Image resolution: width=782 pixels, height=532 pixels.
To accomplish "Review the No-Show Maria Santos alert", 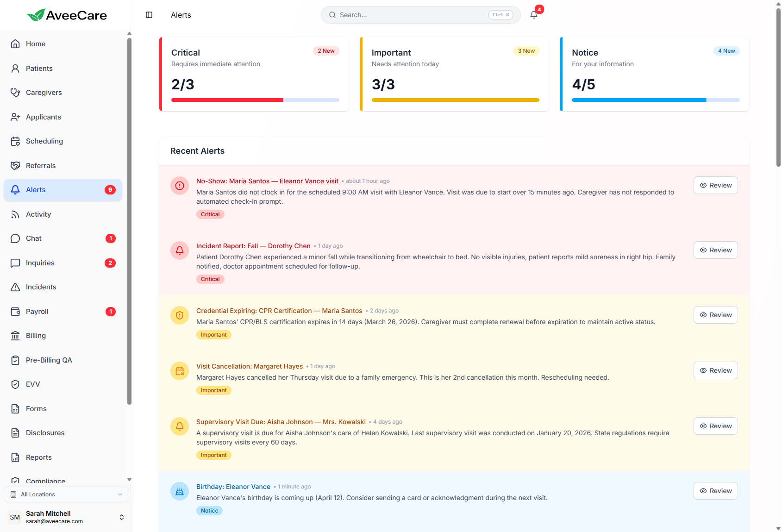I will tap(715, 185).
